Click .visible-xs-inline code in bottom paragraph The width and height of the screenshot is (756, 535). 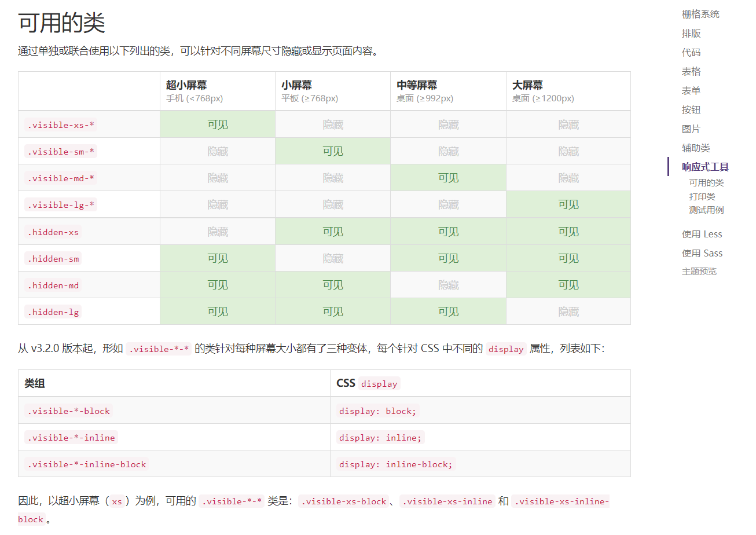click(447, 501)
